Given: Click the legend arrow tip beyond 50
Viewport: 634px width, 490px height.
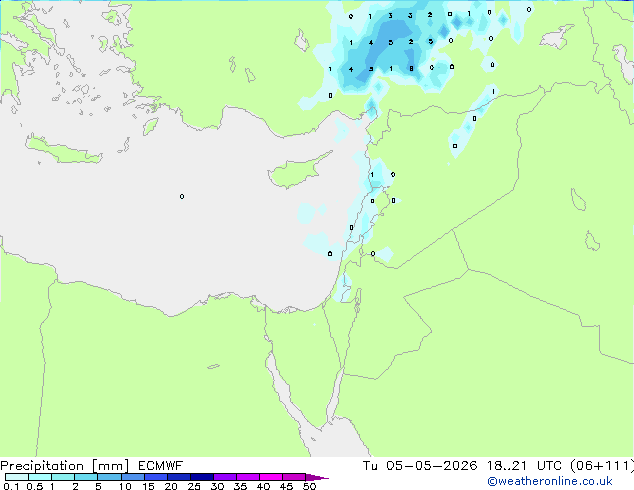Looking at the screenshot, I should point(317,477).
